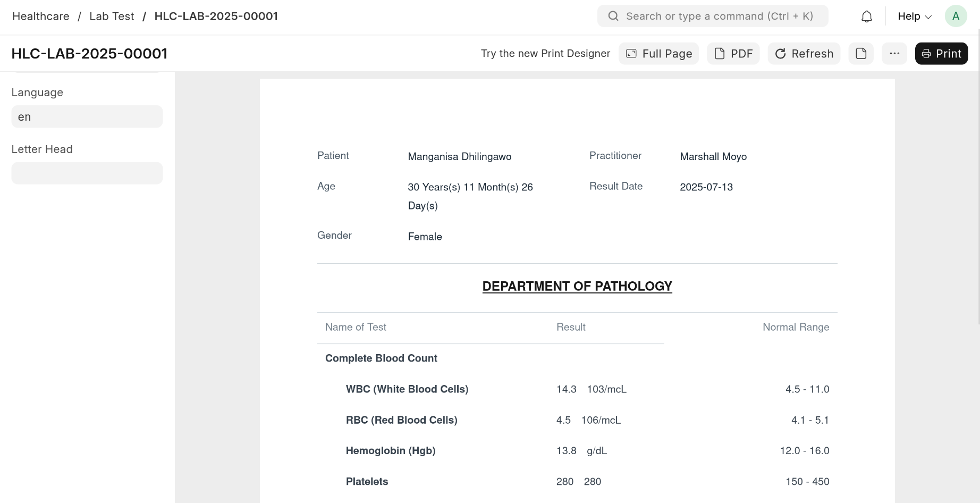This screenshot has height=503, width=980.
Task: Try the new Print Designer link
Action: click(x=545, y=54)
